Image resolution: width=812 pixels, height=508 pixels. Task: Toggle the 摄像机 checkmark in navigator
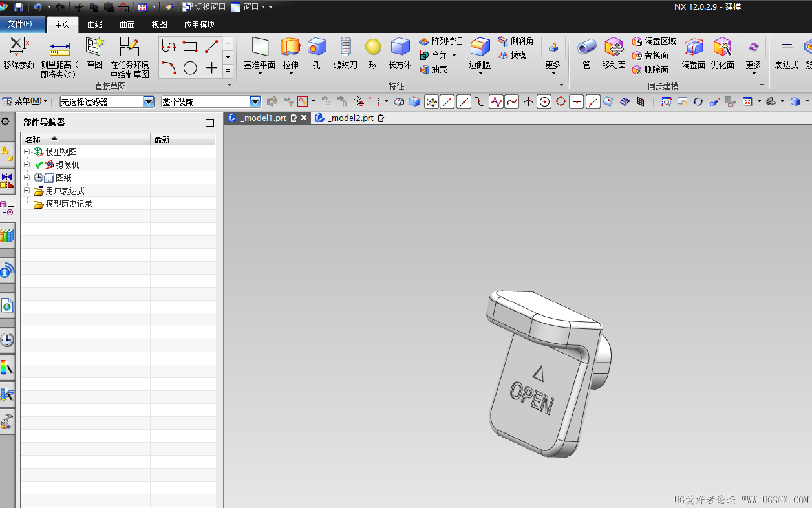[x=39, y=165]
